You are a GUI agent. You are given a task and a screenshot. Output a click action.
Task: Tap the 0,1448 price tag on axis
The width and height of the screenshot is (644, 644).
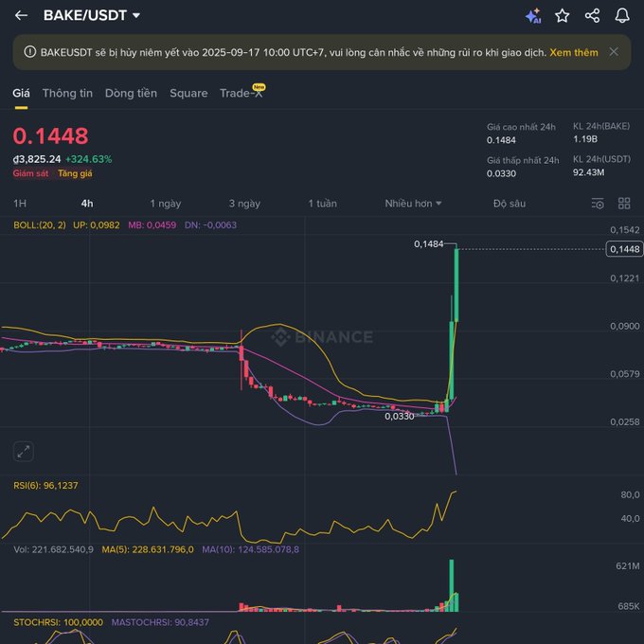pos(624,249)
